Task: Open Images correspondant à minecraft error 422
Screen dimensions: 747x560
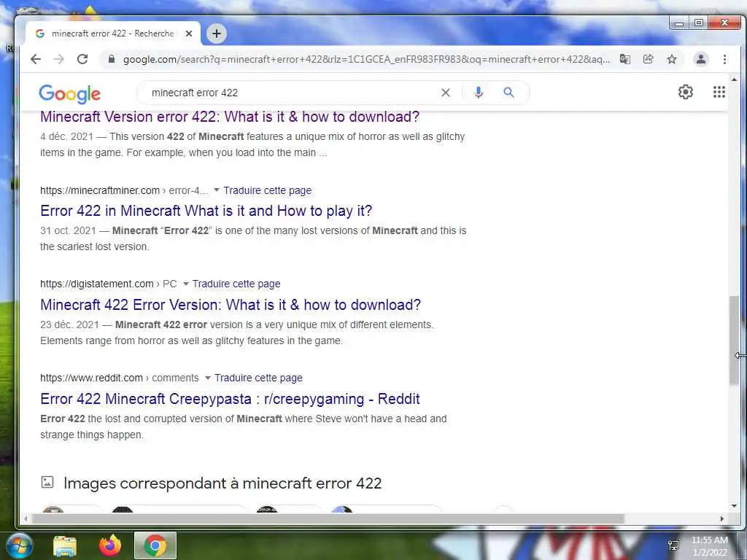Action: (222, 483)
